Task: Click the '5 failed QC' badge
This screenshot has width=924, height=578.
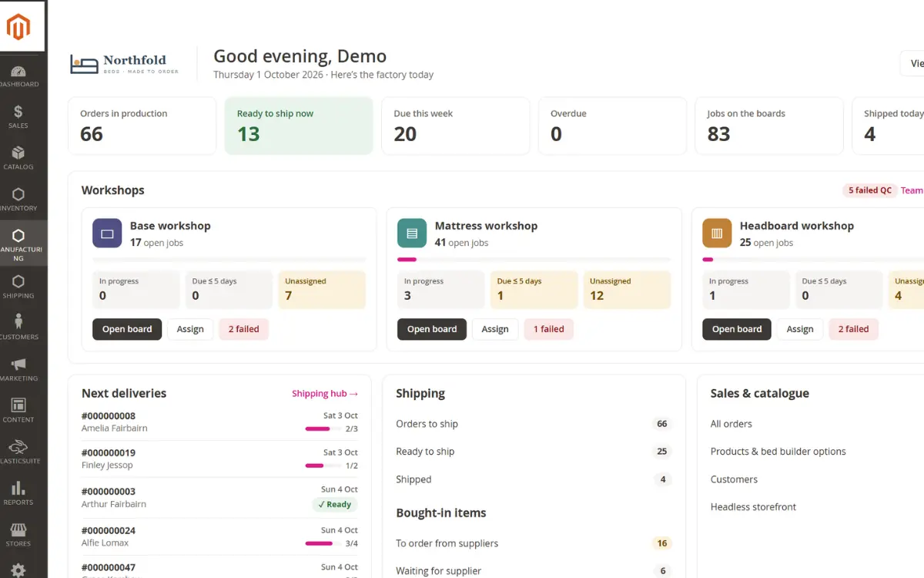Action: pos(869,190)
